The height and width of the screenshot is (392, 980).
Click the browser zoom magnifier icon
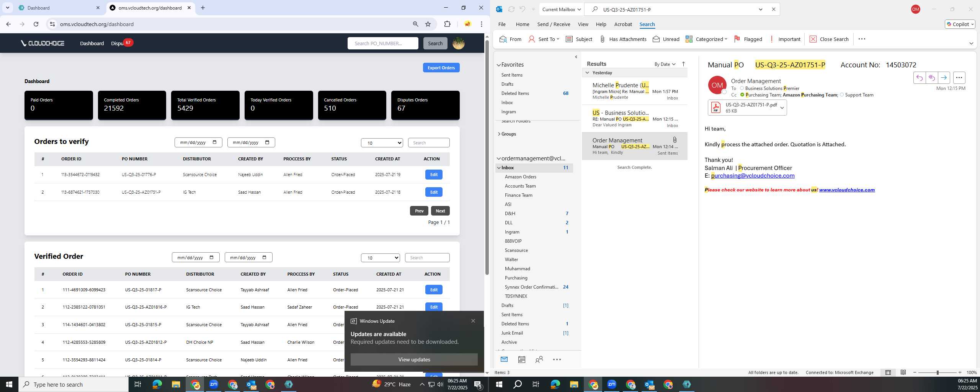415,24
